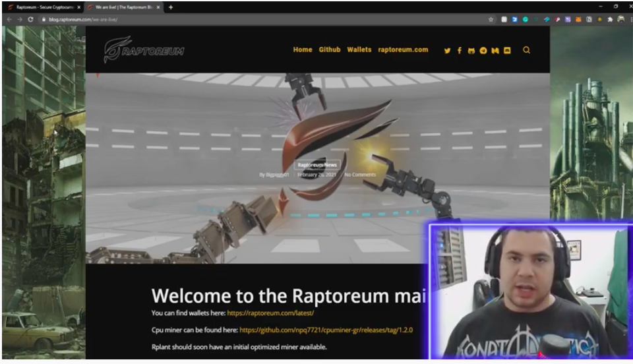Go back with browser back arrow
Image resolution: width=633 pixels, height=364 pixels.
9,19
